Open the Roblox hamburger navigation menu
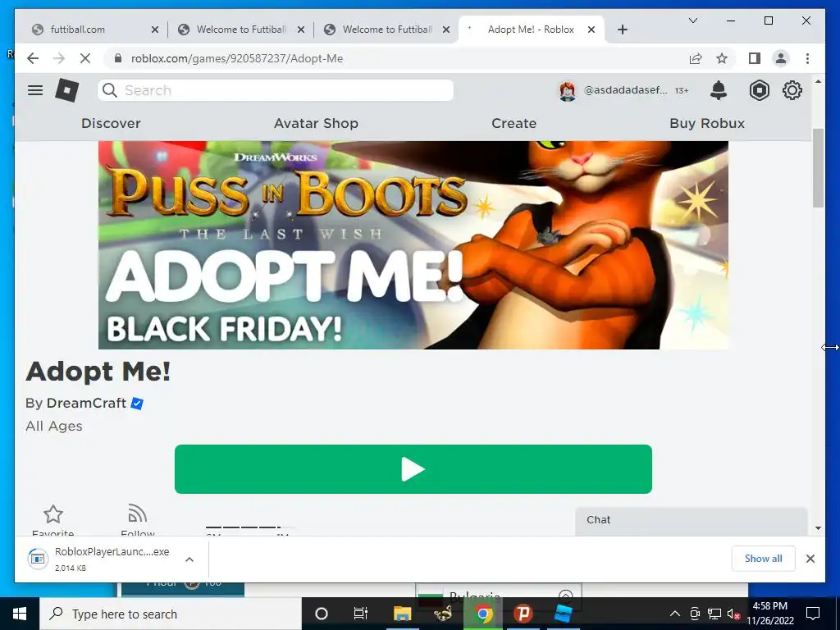840x630 pixels. pyautogui.click(x=35, y=90)
